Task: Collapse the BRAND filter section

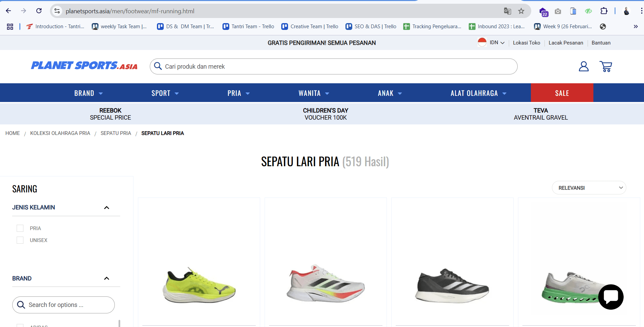Action: (x=106, y=278)
